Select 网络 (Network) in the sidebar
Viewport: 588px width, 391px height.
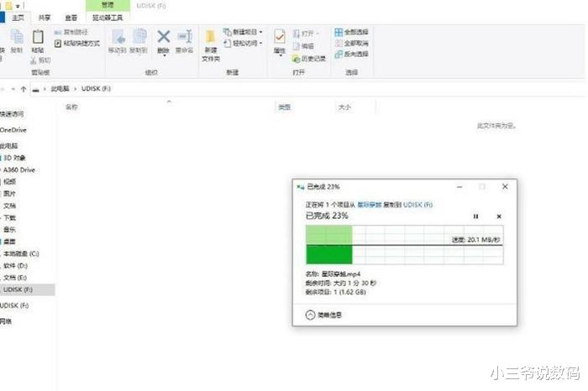pyautogui.click(x=6, y=321)
